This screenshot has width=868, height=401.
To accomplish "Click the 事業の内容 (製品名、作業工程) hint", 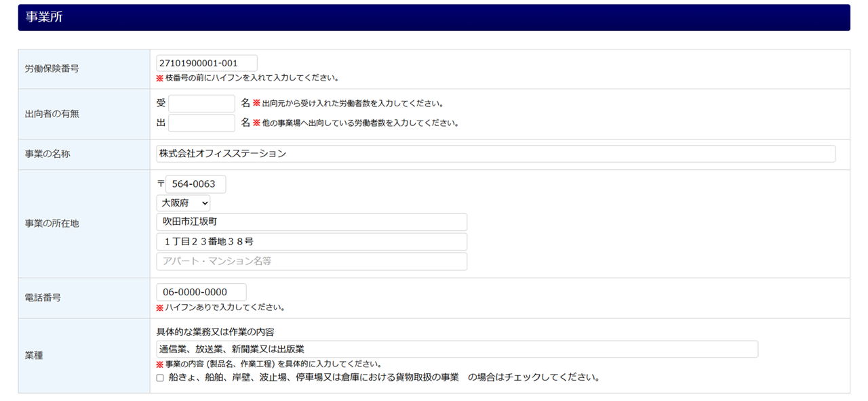I will 269,364.
